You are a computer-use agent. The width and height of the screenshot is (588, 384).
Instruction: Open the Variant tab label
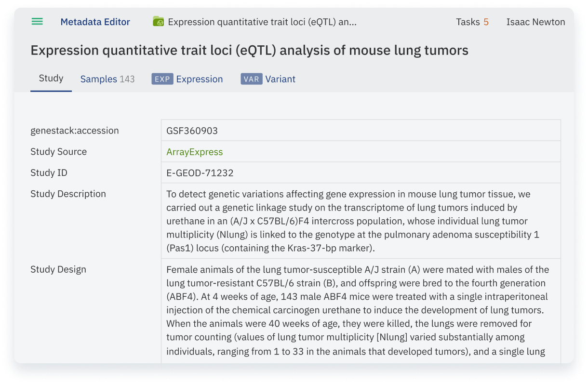point(280,79)
